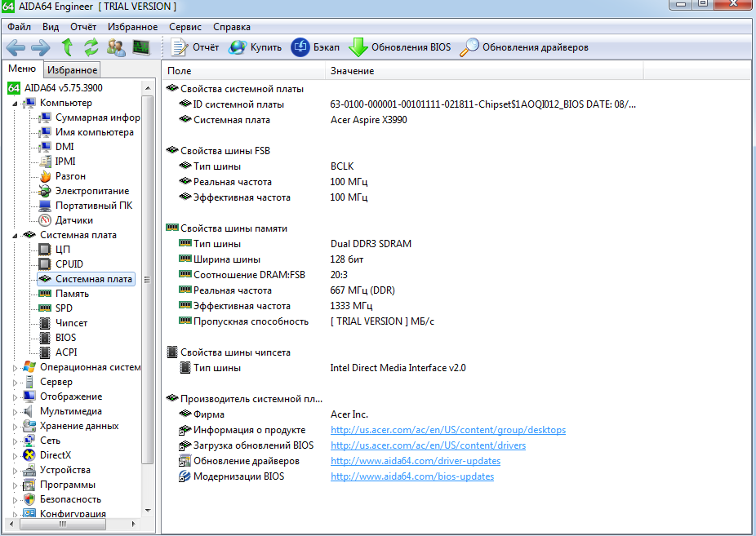Viewport: 756px width, 536px height.
Task: Click the Обновления BIOS toolbar button
Action: [x=400, y=47]
